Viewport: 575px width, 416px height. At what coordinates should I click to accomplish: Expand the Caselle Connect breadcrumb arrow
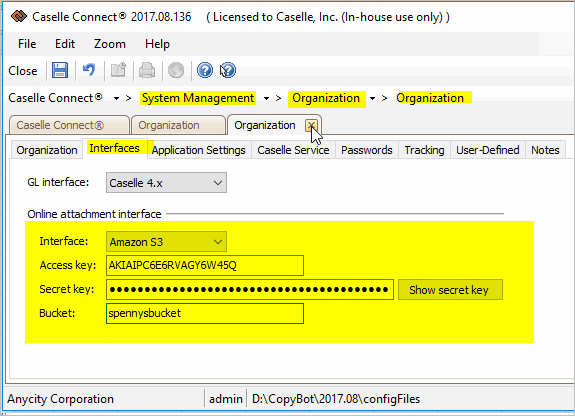[116, 98]
